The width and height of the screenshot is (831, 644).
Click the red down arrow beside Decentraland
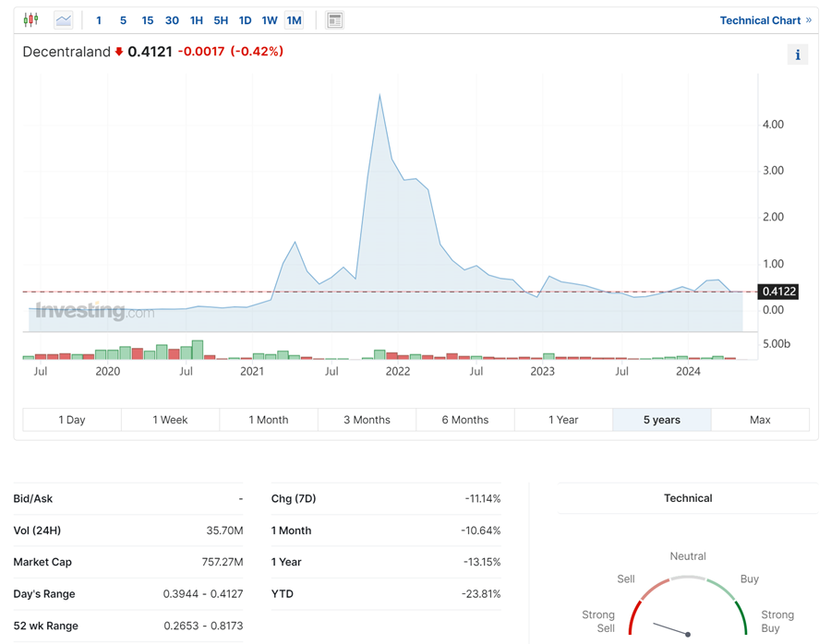point(119,52)
